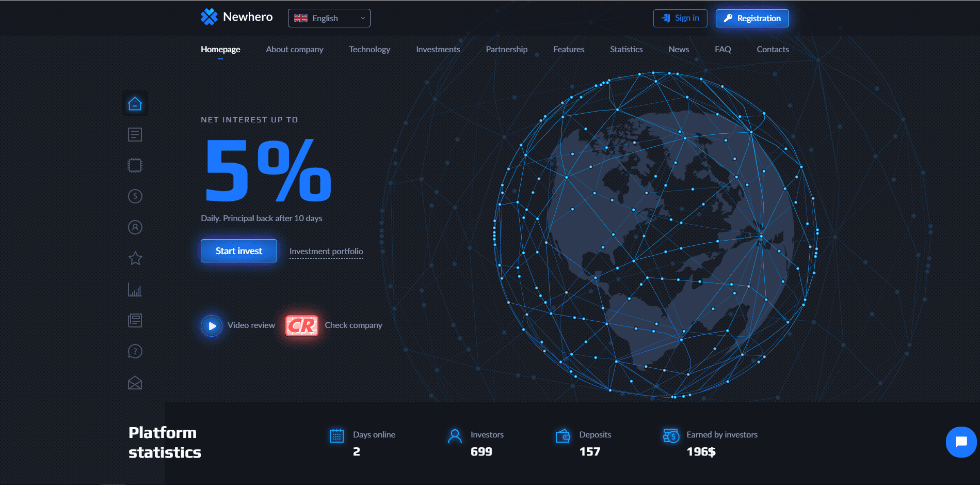Click the Registration button

click(x=752, y=18)
